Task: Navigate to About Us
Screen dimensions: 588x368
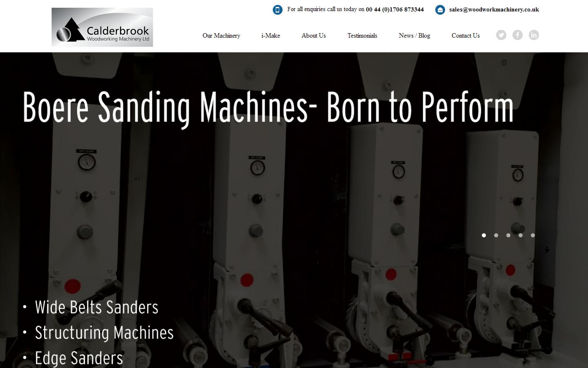Action: (314, 36)
